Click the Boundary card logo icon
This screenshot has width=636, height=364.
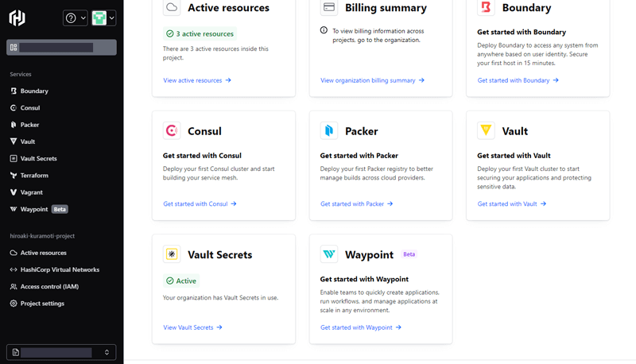[x=486, y=7]
